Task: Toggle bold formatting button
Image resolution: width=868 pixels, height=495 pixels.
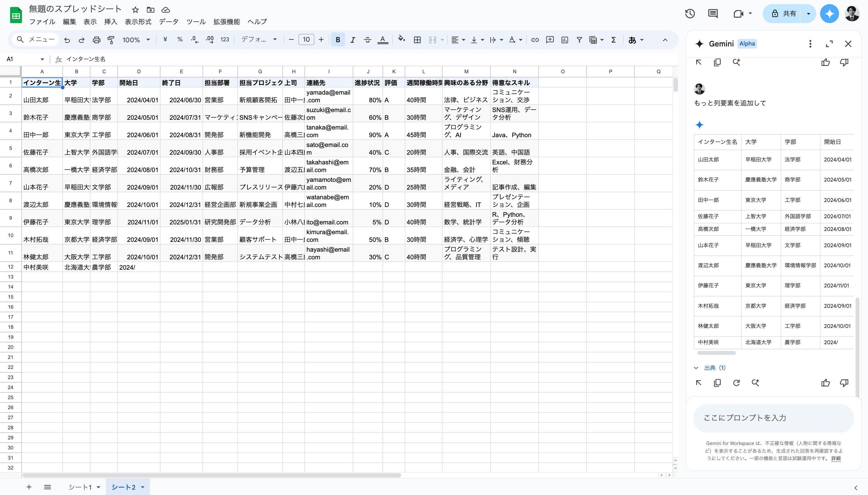Action: click(338, 40)
